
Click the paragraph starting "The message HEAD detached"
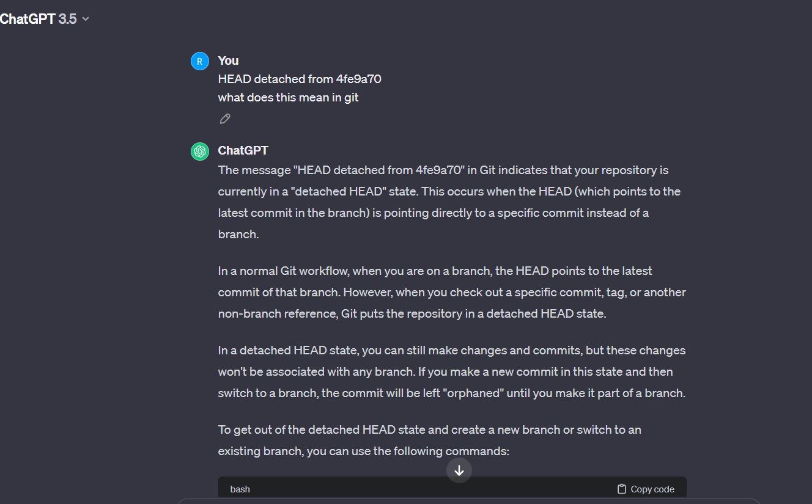pyautogui.click(x=449, y=202)
